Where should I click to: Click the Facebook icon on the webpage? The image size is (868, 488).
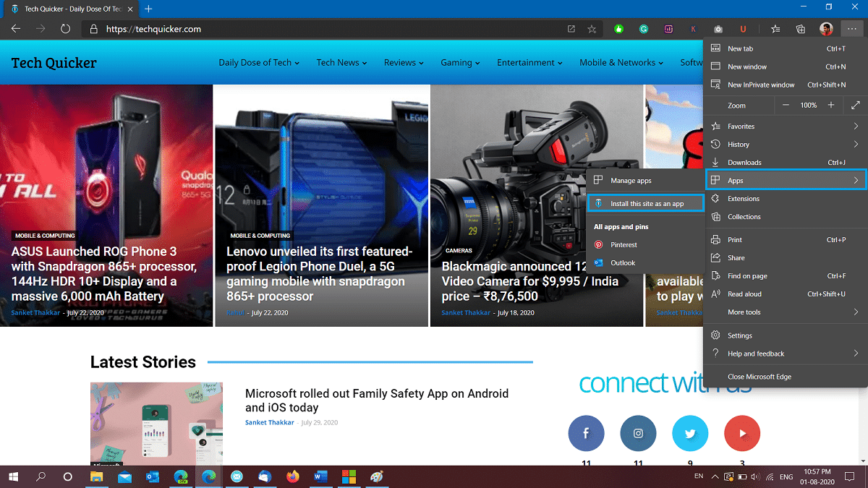click(x=586, y=433)
